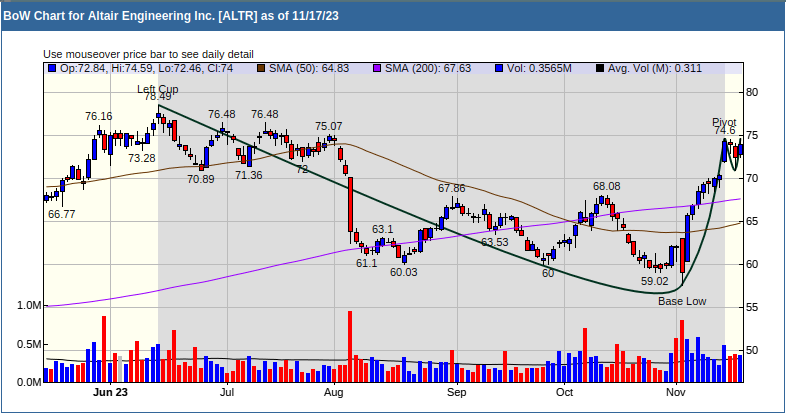The width and height of the screenshot is (786, 417).
Task: Click the 'Oct' x-axis label
Action: (x=564, y=392)
